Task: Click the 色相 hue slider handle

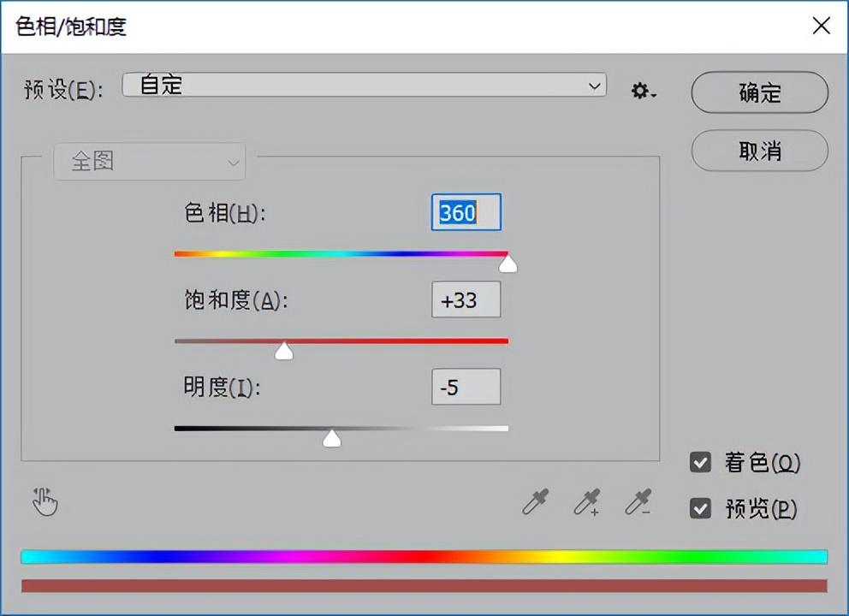Action: [x=508, y=264]
